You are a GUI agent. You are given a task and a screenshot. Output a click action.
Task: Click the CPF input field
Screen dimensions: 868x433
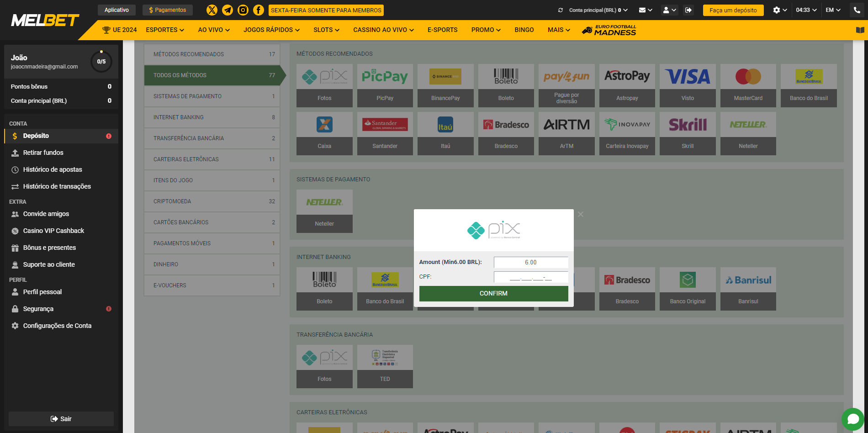pyautogui.click(x=531, y=277)
